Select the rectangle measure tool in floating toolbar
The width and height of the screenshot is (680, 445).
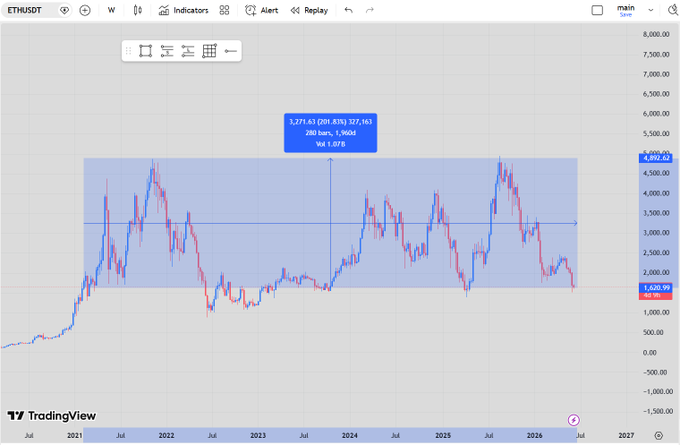(145, 51)
